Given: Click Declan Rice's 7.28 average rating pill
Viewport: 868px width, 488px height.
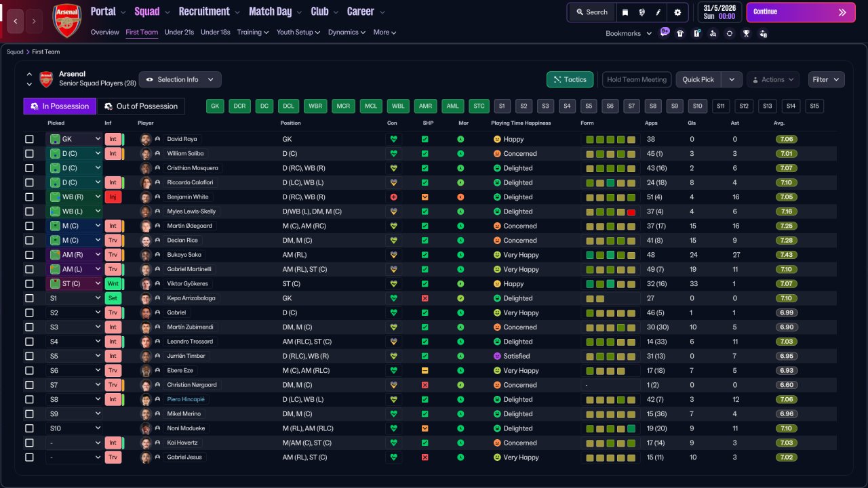Looking at the screenshot, I should (787, 241).
